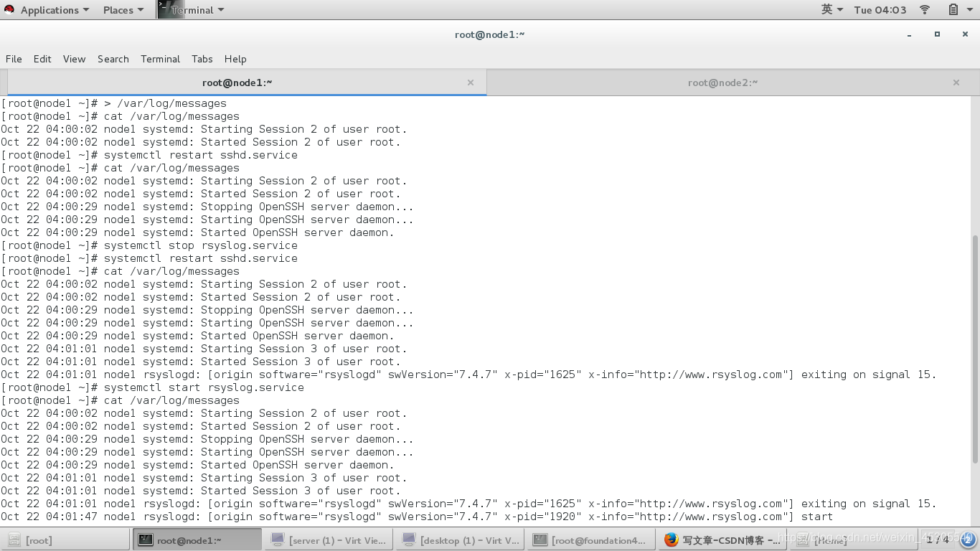Click the terminal icon of root@foundation4 taskbar entry
Image resolution: width=980 pixels, height=551 pixels.
point(540,540)
